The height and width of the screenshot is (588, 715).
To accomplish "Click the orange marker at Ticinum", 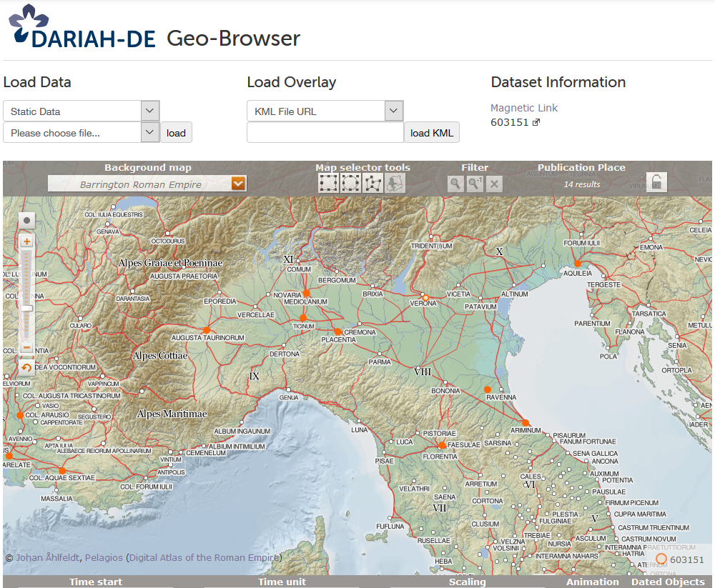I will 303,318.
